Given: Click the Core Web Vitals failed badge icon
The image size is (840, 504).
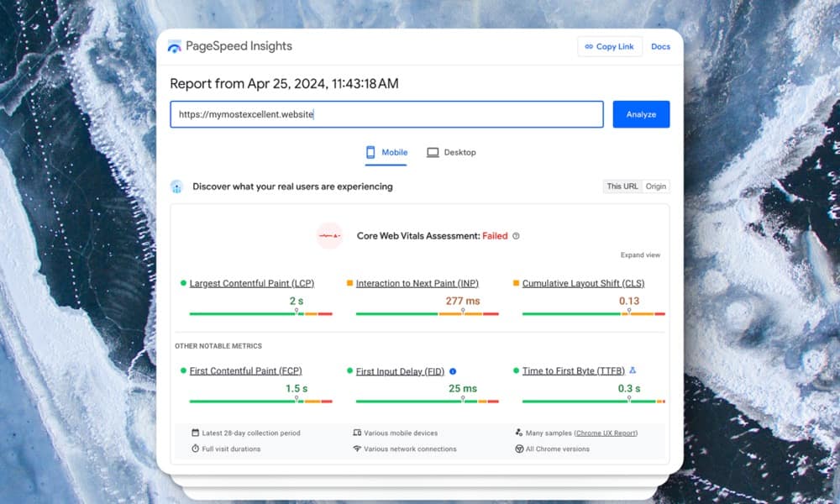Looking at the screenshot, I should tap(329, 236).
